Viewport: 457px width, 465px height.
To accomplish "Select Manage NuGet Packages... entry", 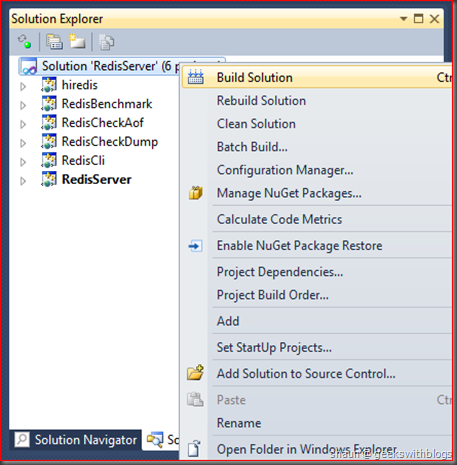I will [317, 193].
